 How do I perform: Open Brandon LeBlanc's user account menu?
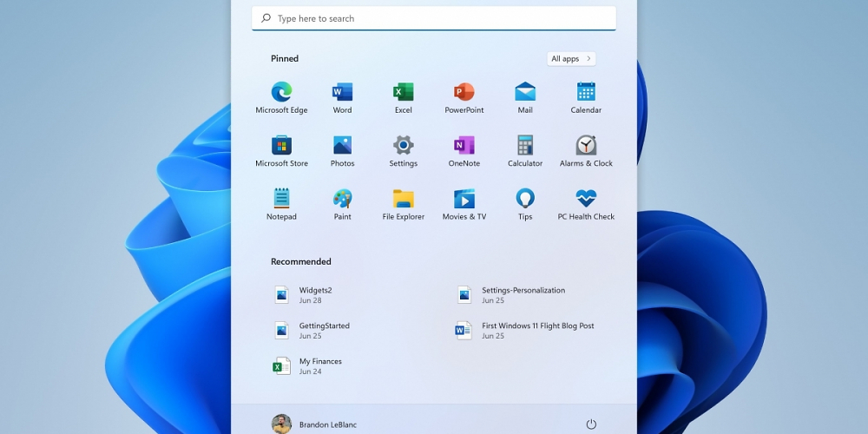coord(314,424)
